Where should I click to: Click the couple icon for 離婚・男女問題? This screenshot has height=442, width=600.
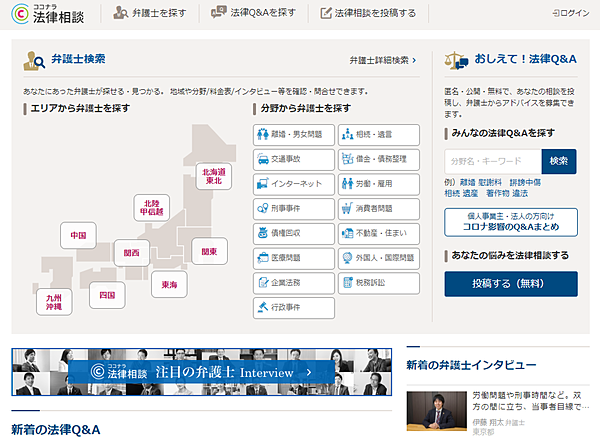262,134
